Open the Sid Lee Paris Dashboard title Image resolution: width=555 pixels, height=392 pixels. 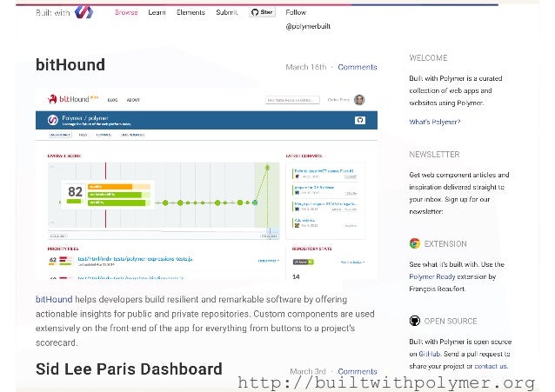tap(129, 369)
